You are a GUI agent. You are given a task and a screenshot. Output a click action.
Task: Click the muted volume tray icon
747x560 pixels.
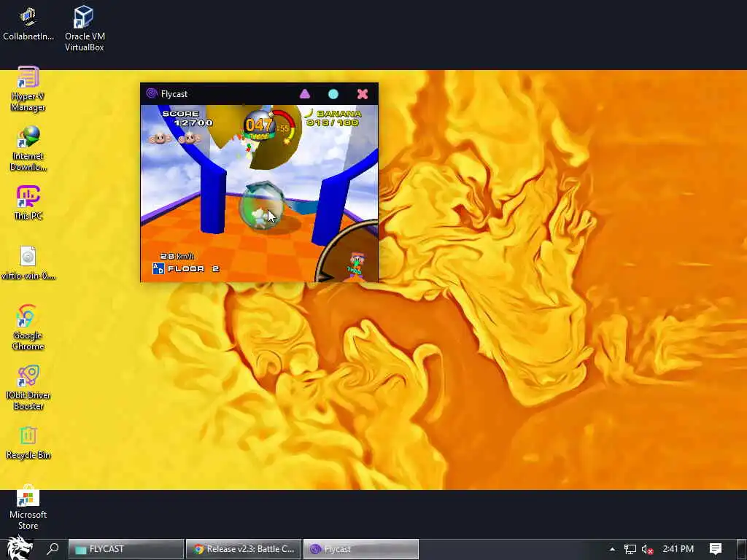647,549
